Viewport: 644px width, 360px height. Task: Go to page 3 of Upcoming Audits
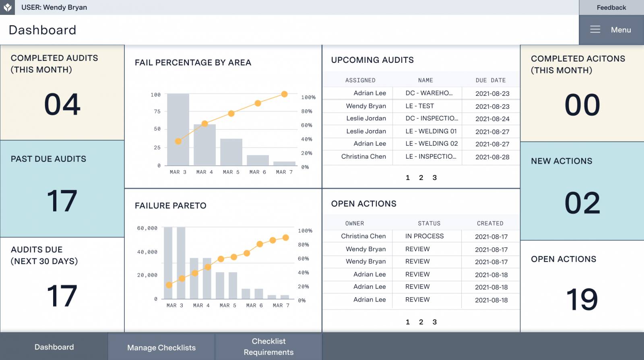coord(434,178)
